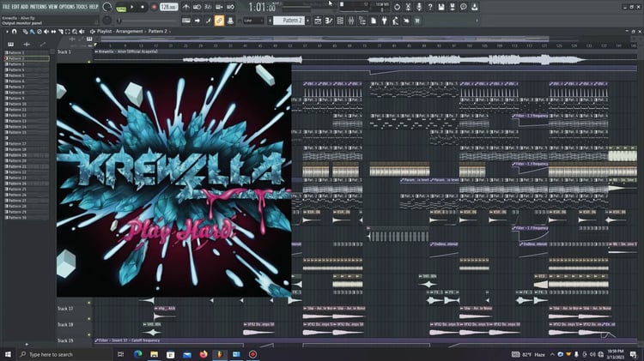Click the microphone recording icon
The width and height of the screenshot is (644, 361).
419,7
